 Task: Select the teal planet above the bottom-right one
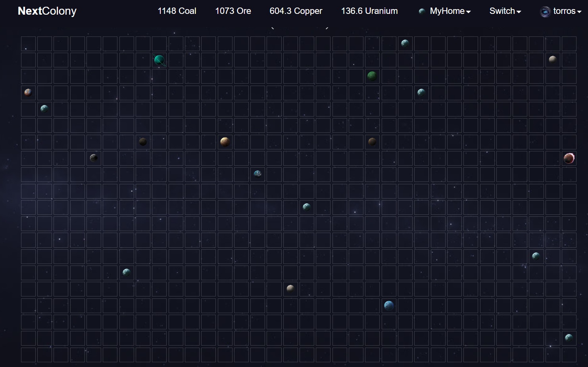click(x=536, y=256)
